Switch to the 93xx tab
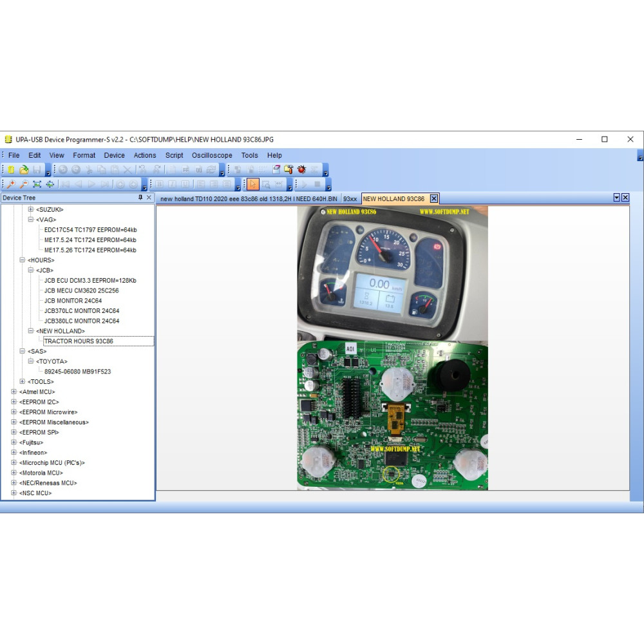The width and height of the screenshot is (644, 644). 350,199
